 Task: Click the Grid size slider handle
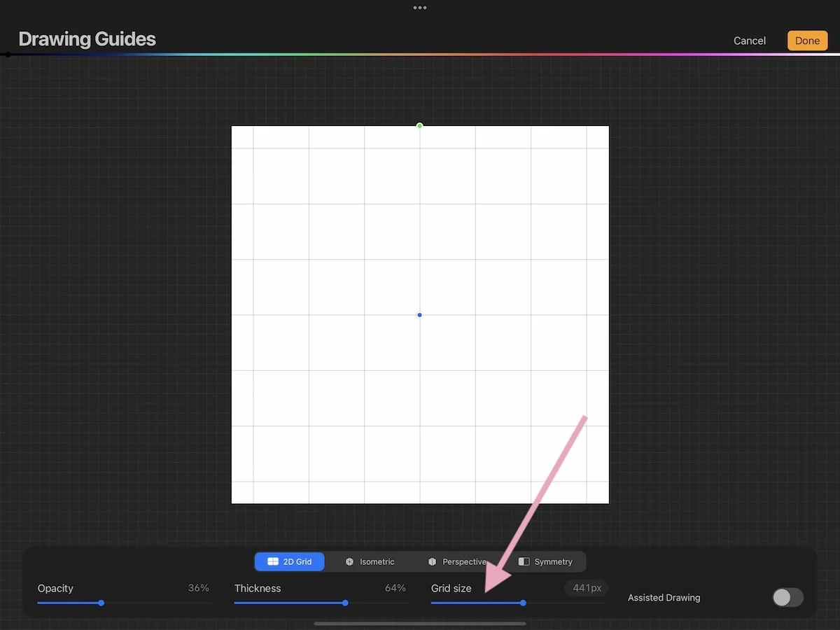click(x=523, y=603)
